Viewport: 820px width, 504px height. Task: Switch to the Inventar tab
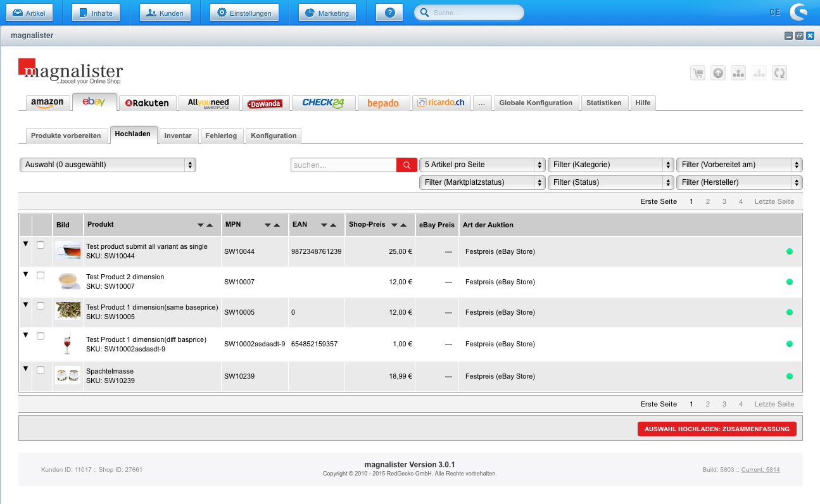click(x=178, y=135)
